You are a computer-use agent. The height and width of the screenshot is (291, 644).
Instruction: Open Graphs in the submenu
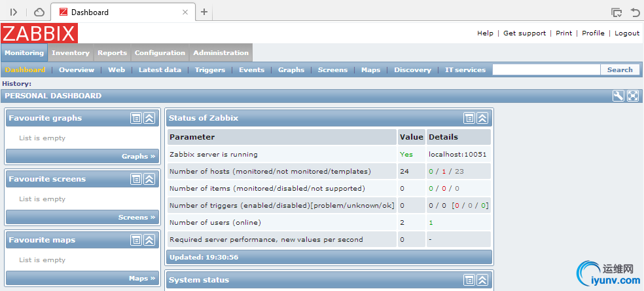coord(291,70)
